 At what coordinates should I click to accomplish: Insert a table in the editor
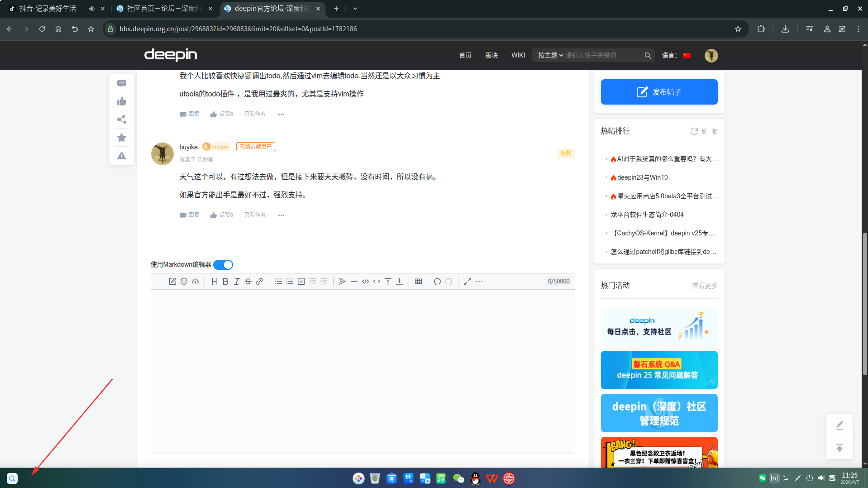(x=418, y=282)
